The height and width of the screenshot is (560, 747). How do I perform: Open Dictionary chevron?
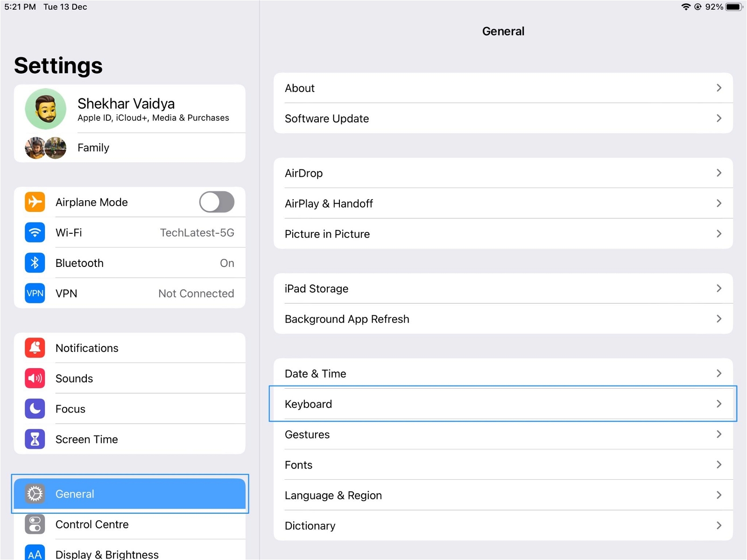[719, 525]
